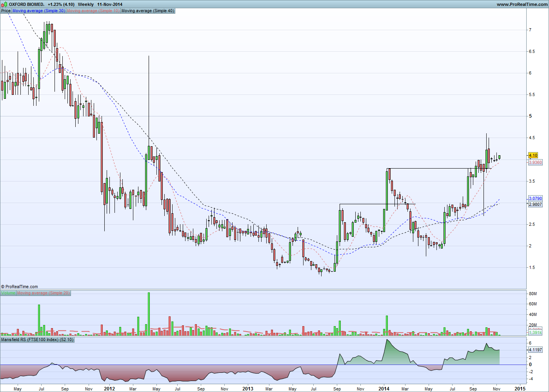549x392 pixels.
Task: Click the blue 3.0790 moving average tag
Action: click(x=535, y=199)
